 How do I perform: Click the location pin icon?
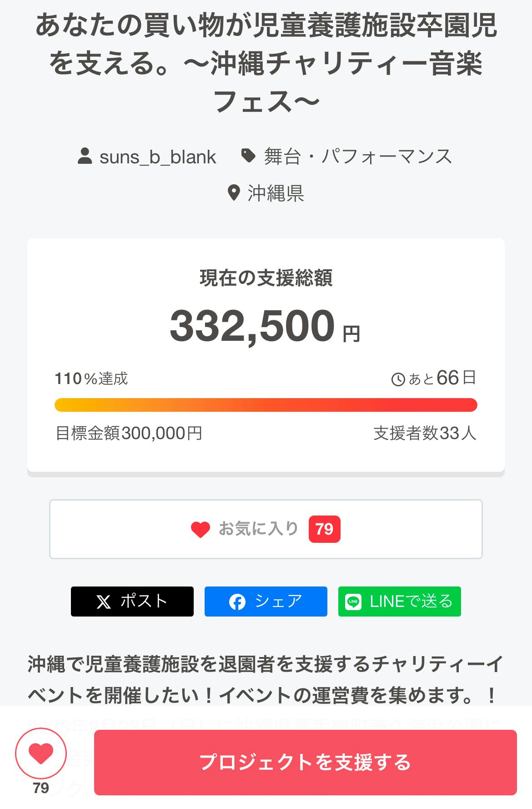[x=233, y=193]
